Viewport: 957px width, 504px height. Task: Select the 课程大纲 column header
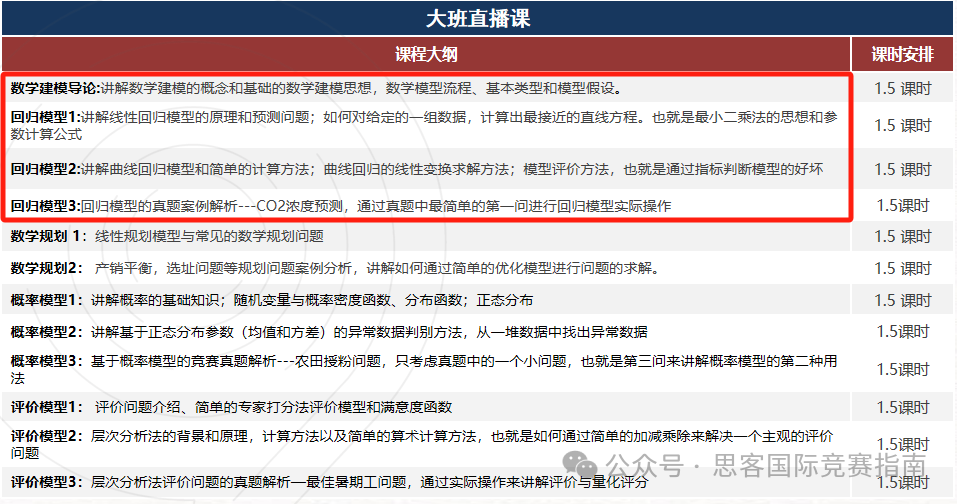426,54
